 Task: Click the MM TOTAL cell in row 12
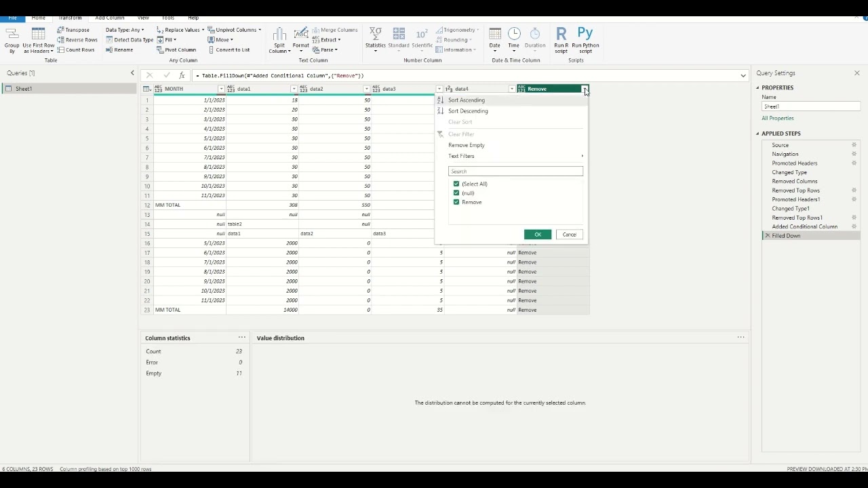pos(190,205)
